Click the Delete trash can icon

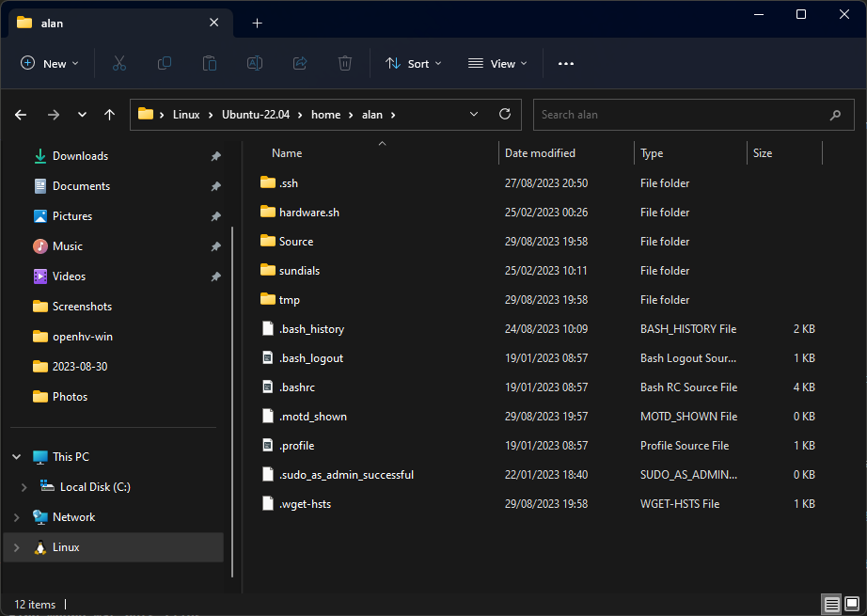[345, 63]
